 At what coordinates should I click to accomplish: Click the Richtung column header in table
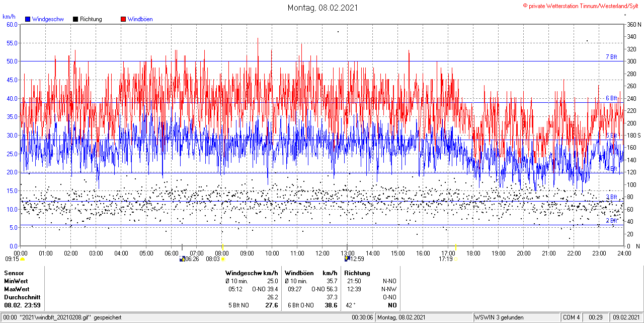(x=357, y=273)
